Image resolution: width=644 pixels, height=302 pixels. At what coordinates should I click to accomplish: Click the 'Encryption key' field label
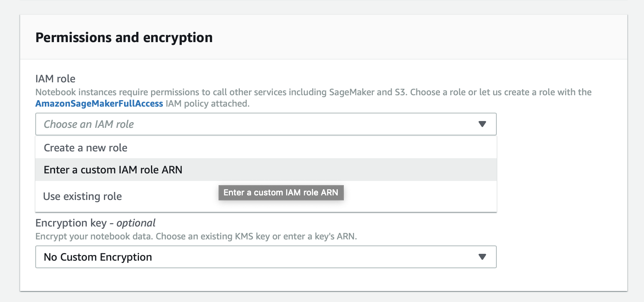[71, 223]
